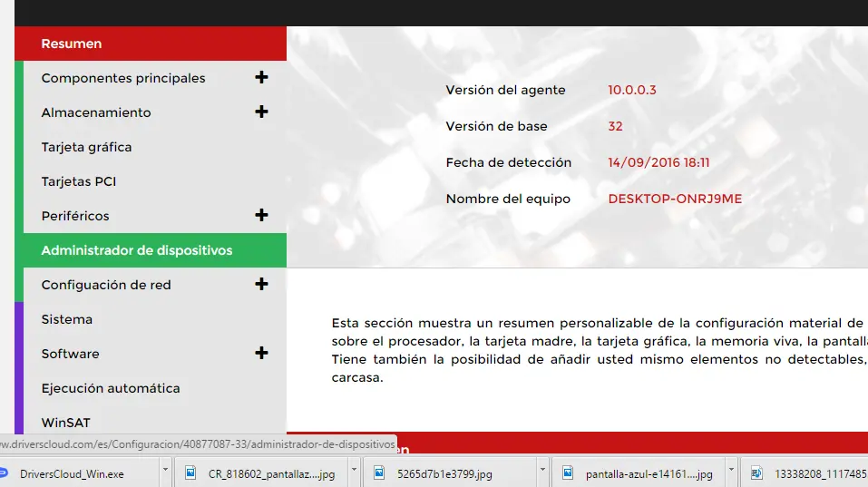The image size is (868, 487).
Task: Open dropdown for DriversCloud_Win.exe download
Action: [165, 471]
